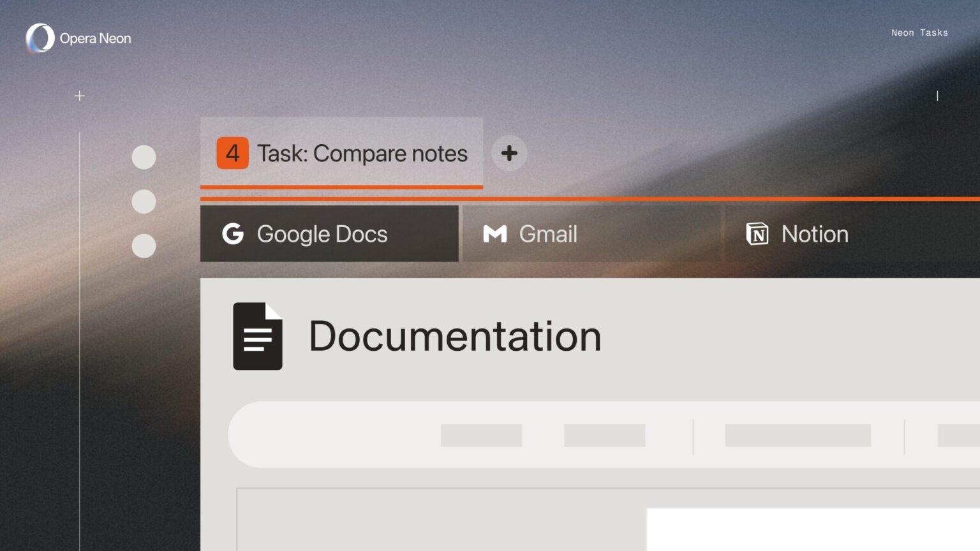Expand the small plus near the sidebar top
Image resolution: width=980 pixels, height=551 pixels.
(x=79, y=96)
